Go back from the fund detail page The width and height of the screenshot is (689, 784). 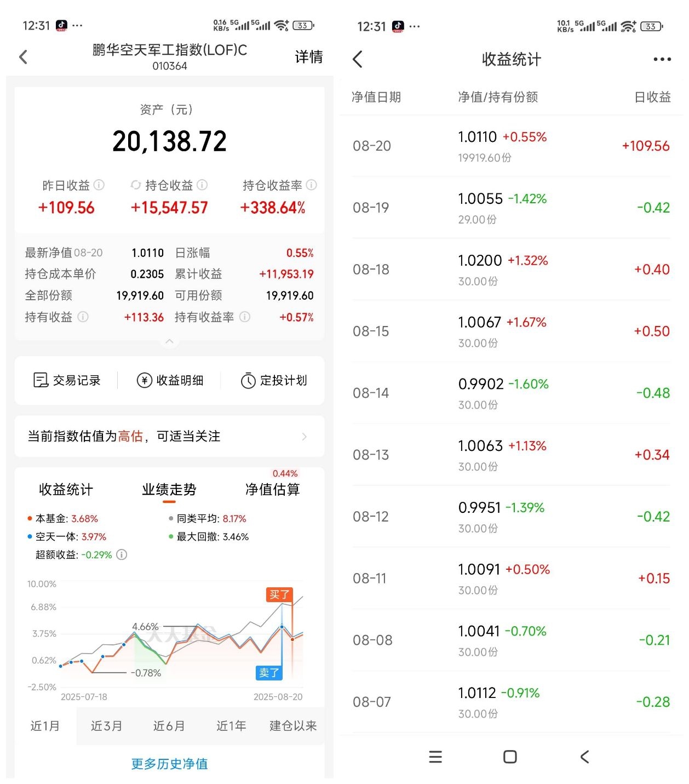pos(23,57)
